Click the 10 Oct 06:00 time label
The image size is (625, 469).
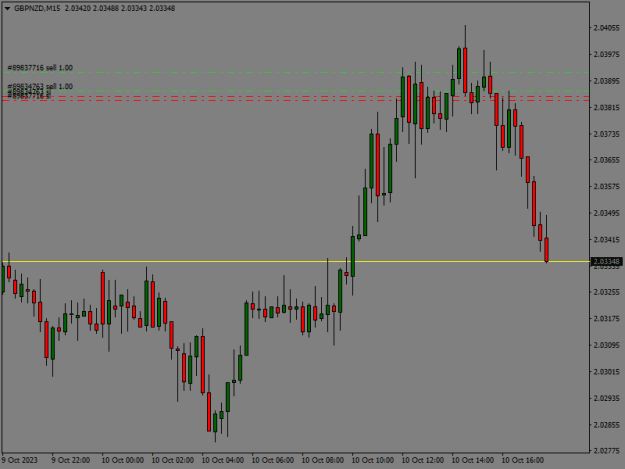click(x=273, y=460)
